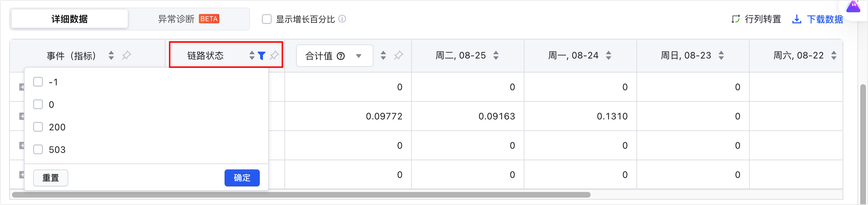Viewport: 868px width, 205px height.
Task: Pin the 事件（指标）column
Action: point(126,55)
